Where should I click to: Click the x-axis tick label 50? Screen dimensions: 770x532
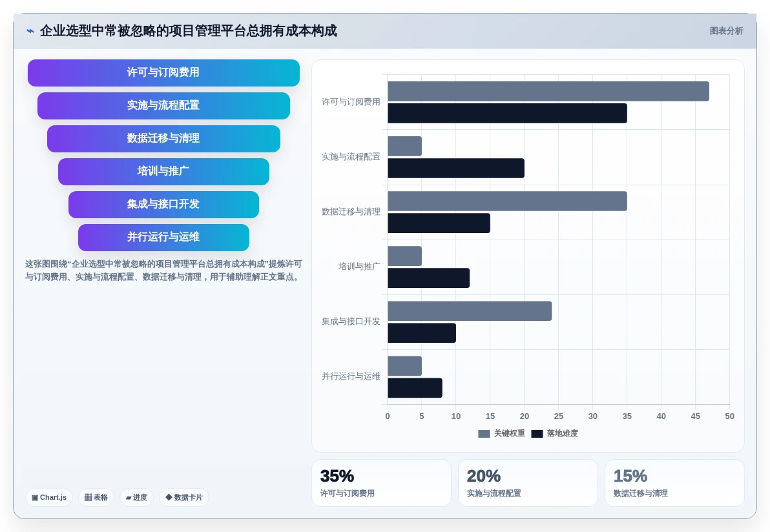coord(729,416)
